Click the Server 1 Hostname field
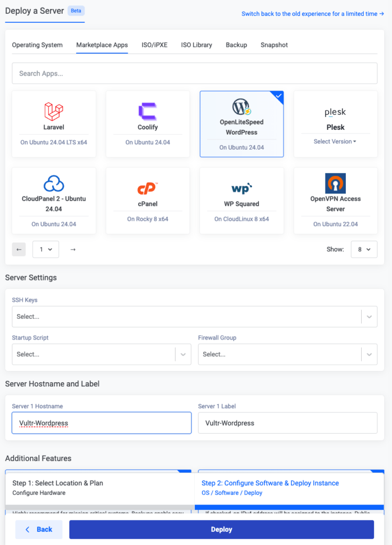Screen dimensions: 392x545 pyautogui.click(x=102, y=423)
